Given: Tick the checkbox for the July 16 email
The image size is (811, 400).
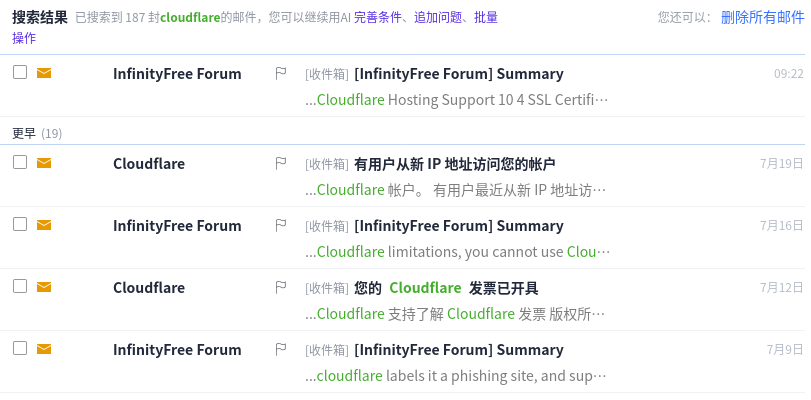Looking at the screenshot, I should point(20,224).
